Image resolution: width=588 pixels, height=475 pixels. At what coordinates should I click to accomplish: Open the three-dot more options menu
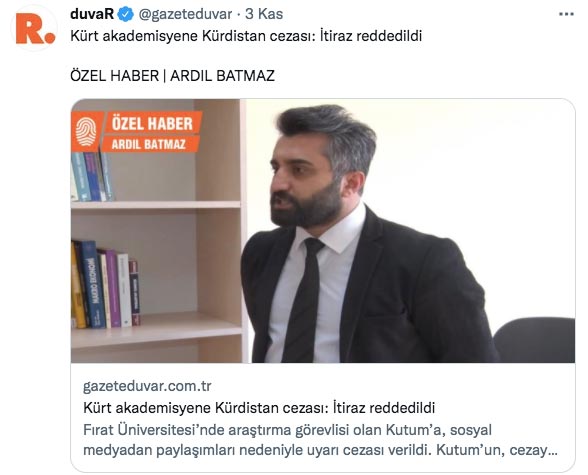[x=566, y=15]
